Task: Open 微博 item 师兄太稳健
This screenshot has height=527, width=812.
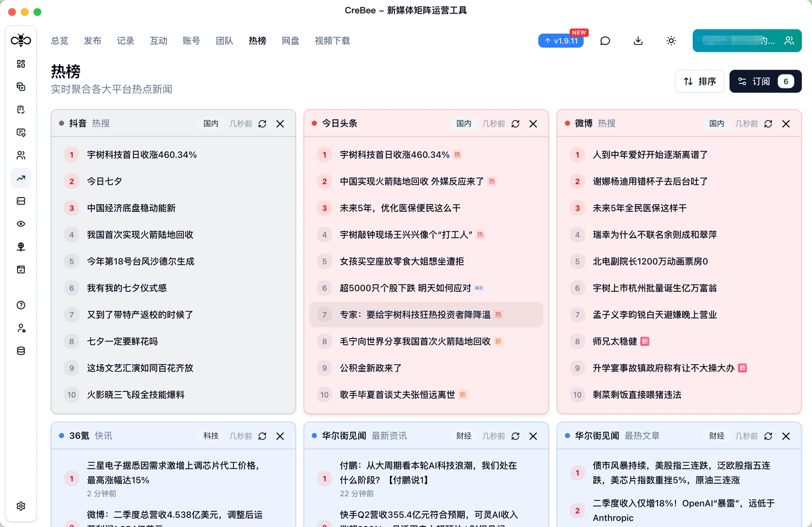Action: coord(679,341)
